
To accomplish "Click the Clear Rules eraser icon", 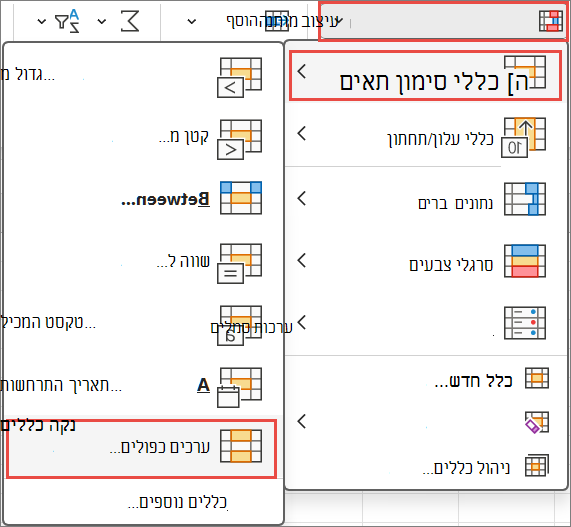I will pyautogui.click(x=537, y=422).
